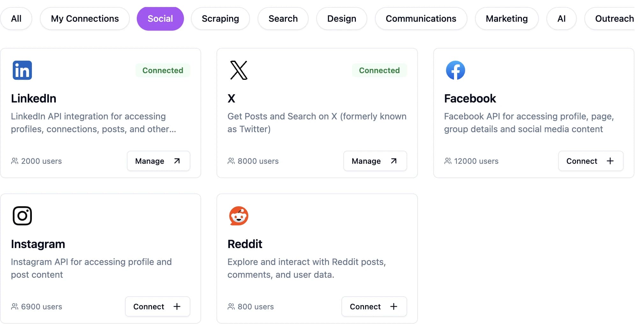Show the Communications category
This screenshot has height=332, width=644.
click(421, 19)
